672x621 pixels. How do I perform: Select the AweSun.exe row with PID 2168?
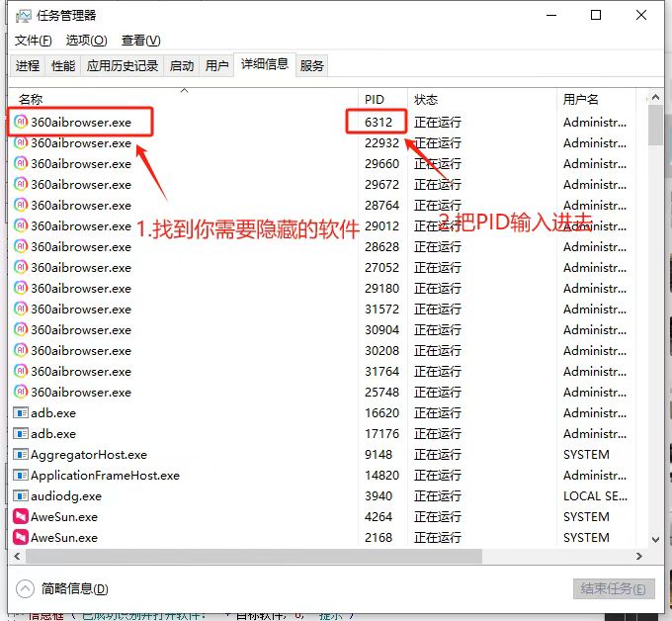coord(198,538)
